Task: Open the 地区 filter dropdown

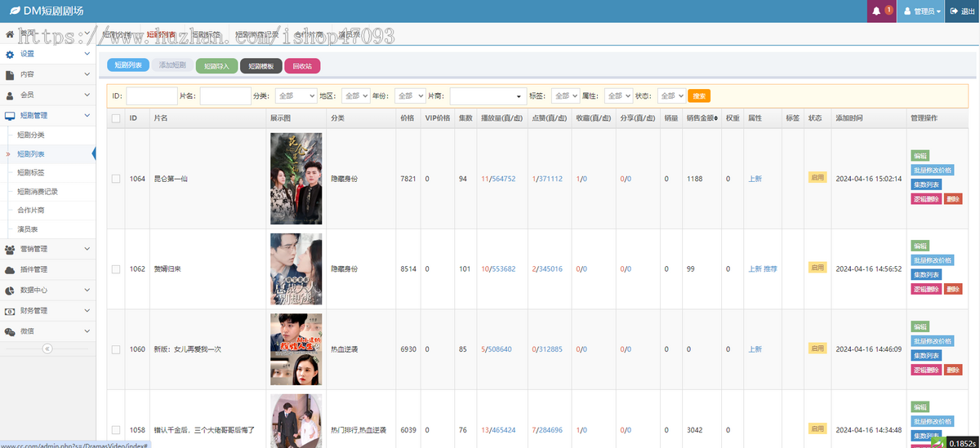Action: [x=356, y=95]
